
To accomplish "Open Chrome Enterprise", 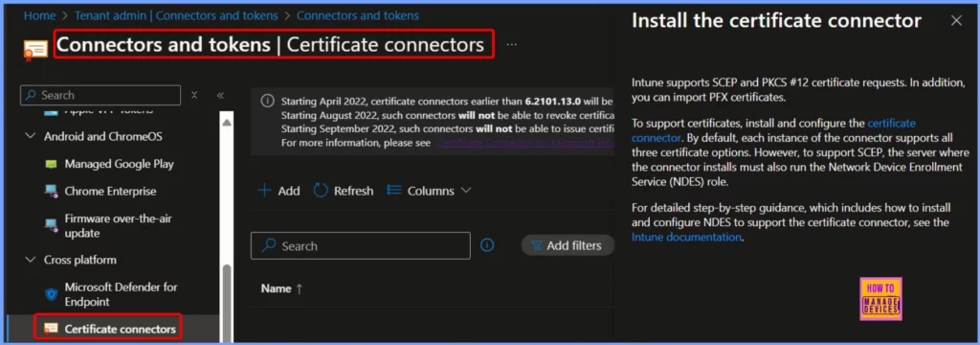I will click(x=110, y=192).
